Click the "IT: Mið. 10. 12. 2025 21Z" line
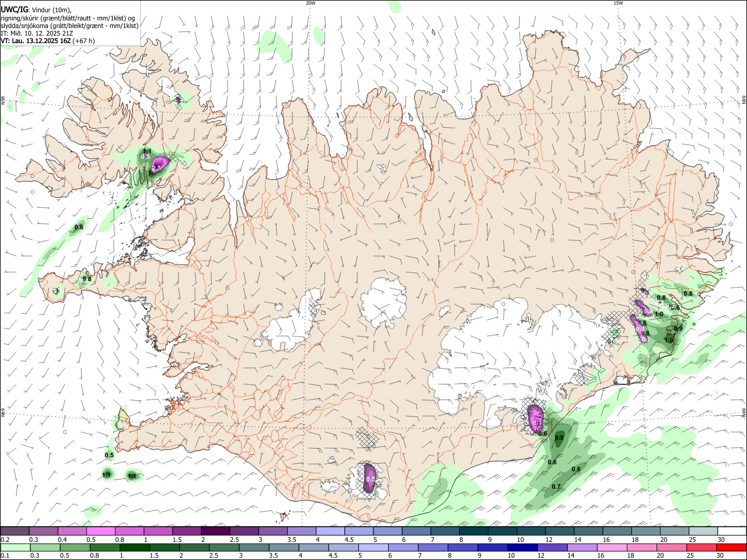747x560 pixels. [37, 33]
